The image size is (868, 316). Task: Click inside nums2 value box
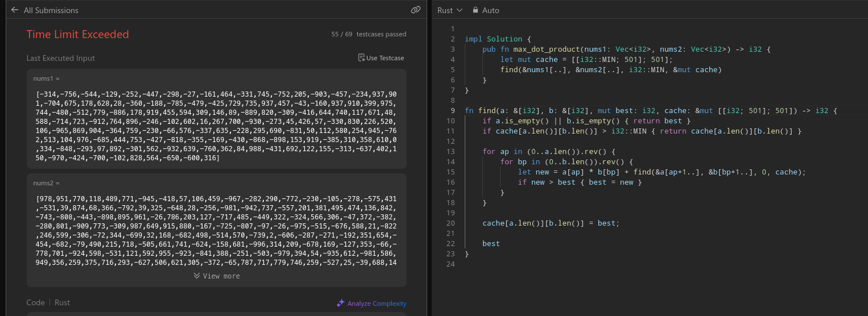coord(217,230)
